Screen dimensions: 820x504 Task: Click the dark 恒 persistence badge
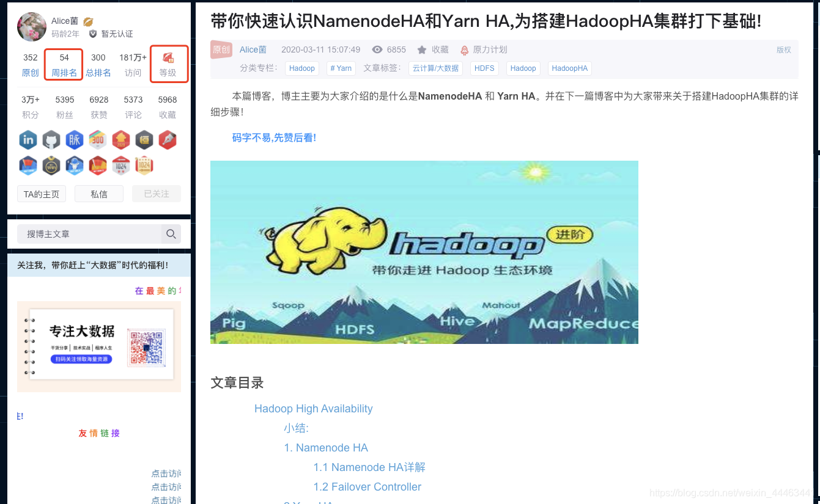coord(144,140)
